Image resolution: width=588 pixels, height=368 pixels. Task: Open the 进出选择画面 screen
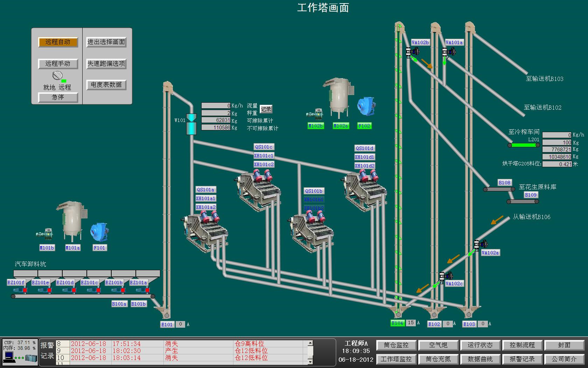[x=106, y=42]
